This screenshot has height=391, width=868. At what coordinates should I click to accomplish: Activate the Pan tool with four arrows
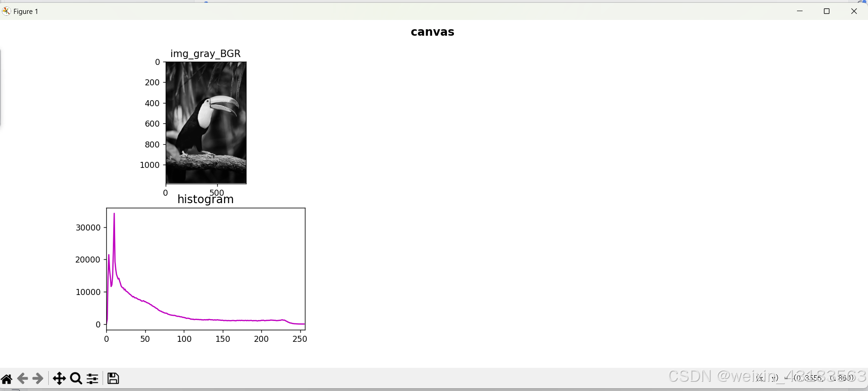(59, 379)
